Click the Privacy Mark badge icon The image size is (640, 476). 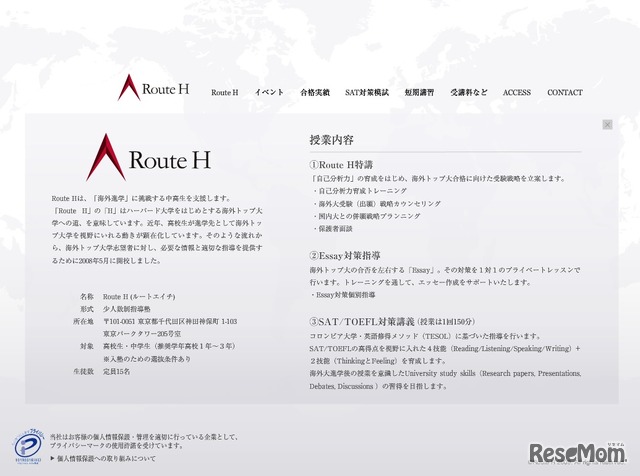point(28,446)
